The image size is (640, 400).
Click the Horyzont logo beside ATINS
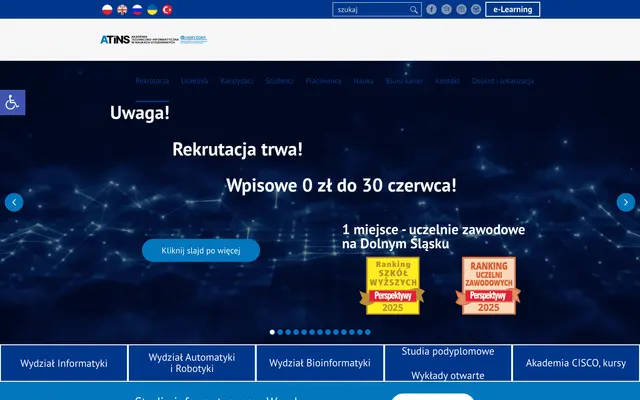point(194,40)
